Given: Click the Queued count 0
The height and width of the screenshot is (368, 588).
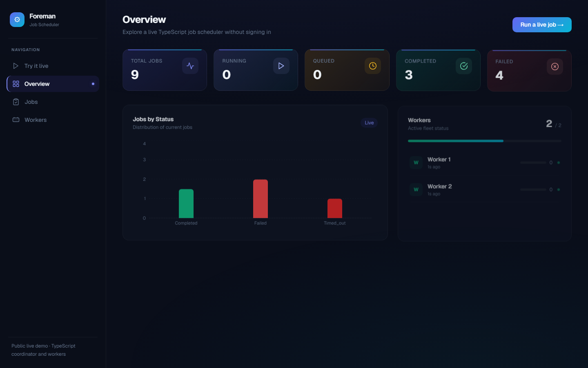Looking at the screenshot, I should point(317,75).
